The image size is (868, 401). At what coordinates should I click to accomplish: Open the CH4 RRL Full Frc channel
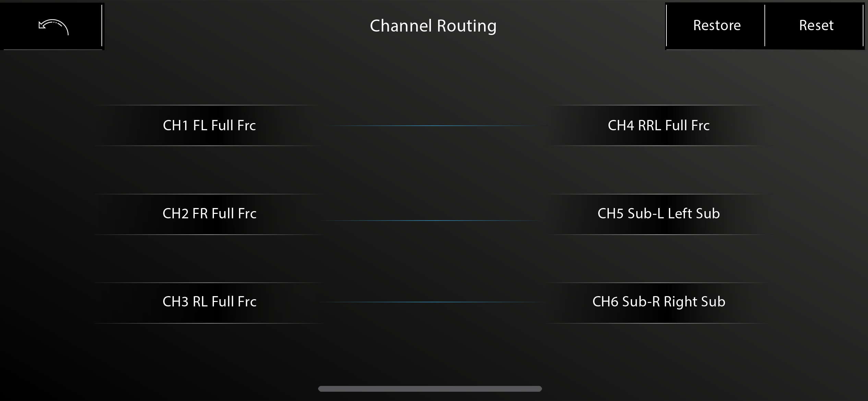point(659,125)
